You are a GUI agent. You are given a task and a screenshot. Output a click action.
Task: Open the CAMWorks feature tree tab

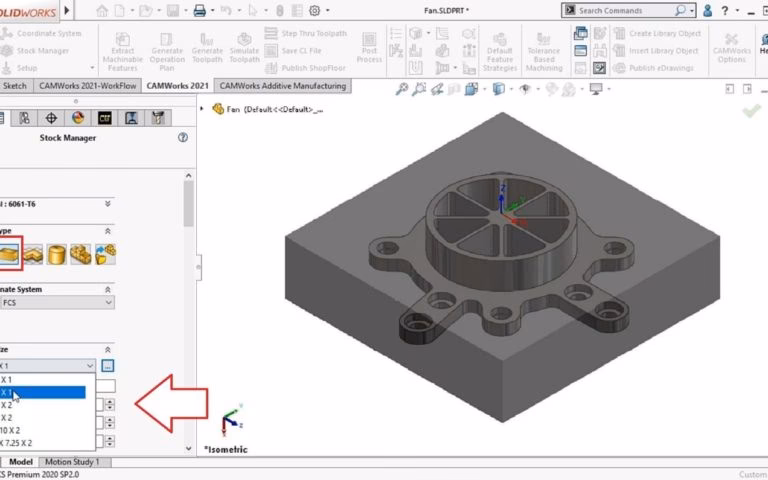tap(104, 118)
